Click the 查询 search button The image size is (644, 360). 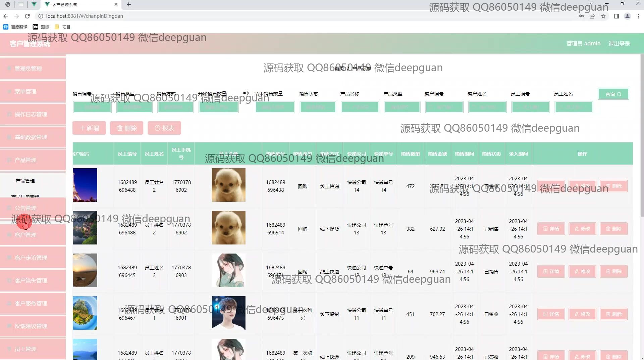[x=613, y=94]
